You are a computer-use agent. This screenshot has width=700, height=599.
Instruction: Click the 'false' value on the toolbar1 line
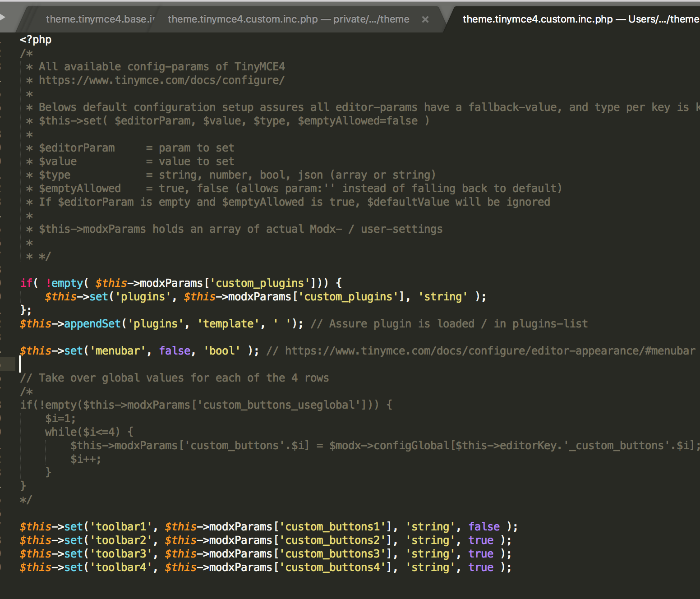click(484, 526)
